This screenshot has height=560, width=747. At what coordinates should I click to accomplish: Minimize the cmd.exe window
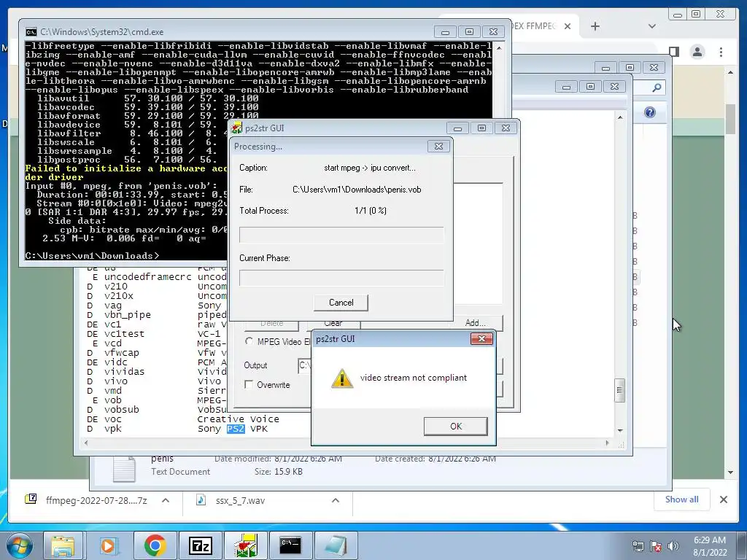445,32
